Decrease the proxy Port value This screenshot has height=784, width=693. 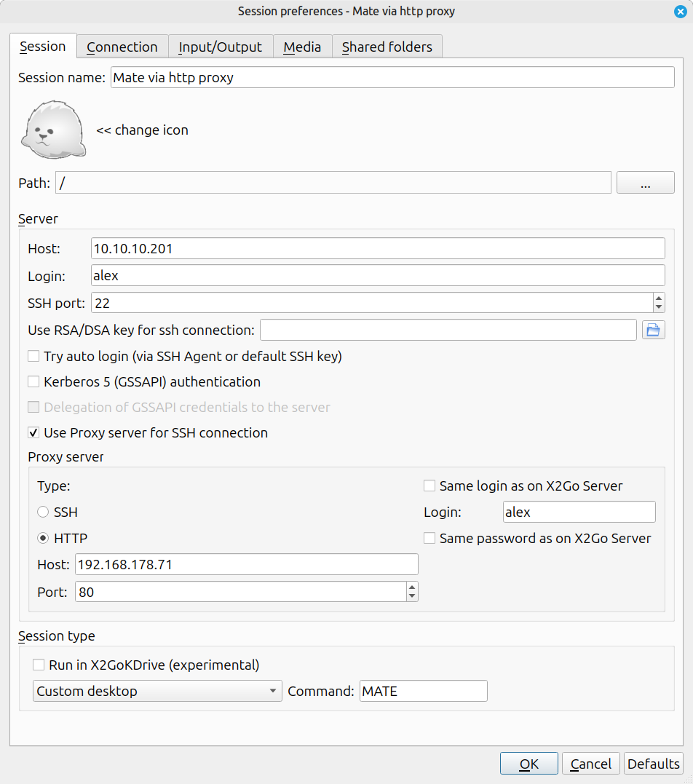(x=412, y=596)
